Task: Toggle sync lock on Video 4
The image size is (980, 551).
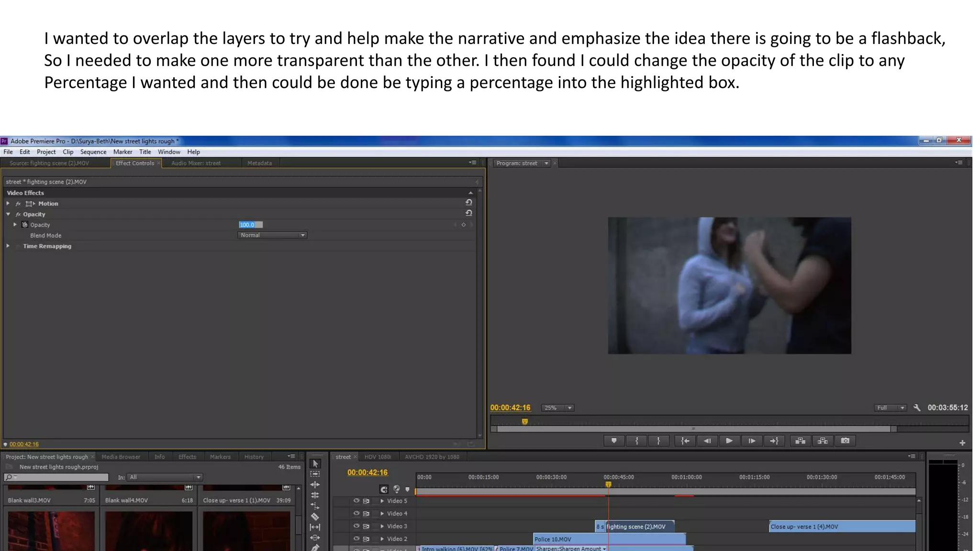Action: click(x=366, y=513)
